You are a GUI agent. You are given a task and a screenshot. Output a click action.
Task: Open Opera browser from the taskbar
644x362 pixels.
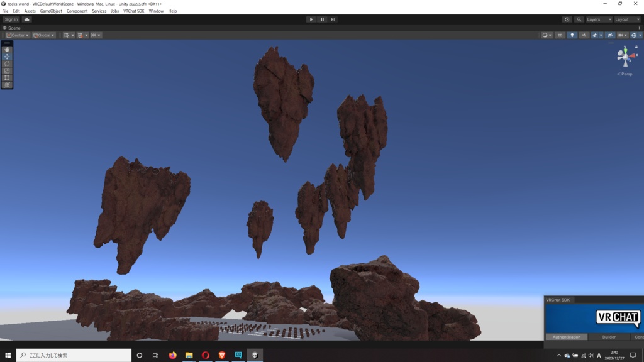[206, 355]
